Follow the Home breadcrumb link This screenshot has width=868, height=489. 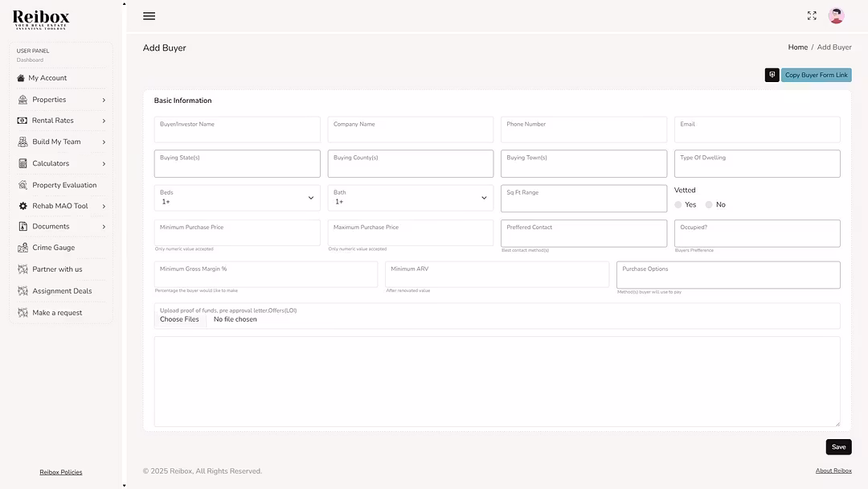pyautogui.click(x=798, y=47)
